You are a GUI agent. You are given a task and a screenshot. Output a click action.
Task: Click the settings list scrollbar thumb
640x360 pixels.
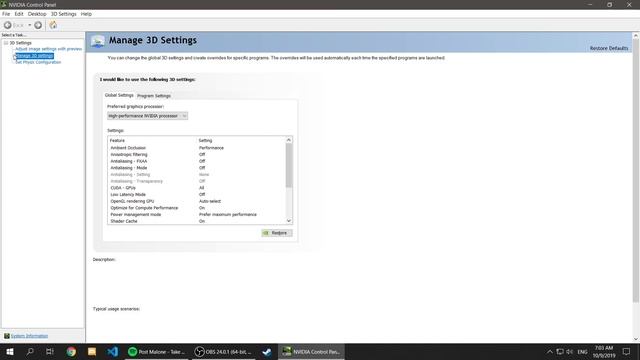289,165
